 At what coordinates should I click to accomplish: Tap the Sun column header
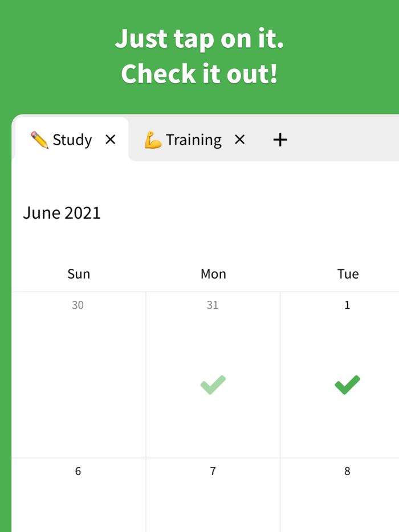[x=78, y=273]
